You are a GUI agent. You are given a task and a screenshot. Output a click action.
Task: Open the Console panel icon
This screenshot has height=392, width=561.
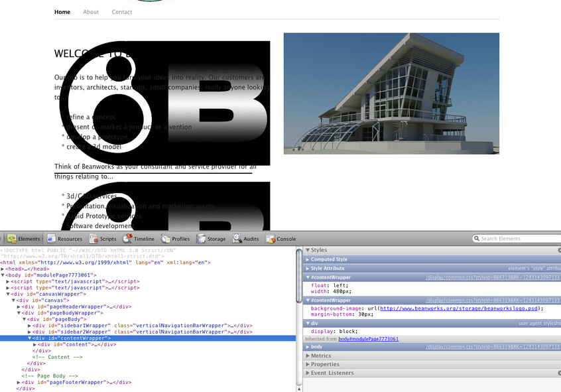[270, 238]
